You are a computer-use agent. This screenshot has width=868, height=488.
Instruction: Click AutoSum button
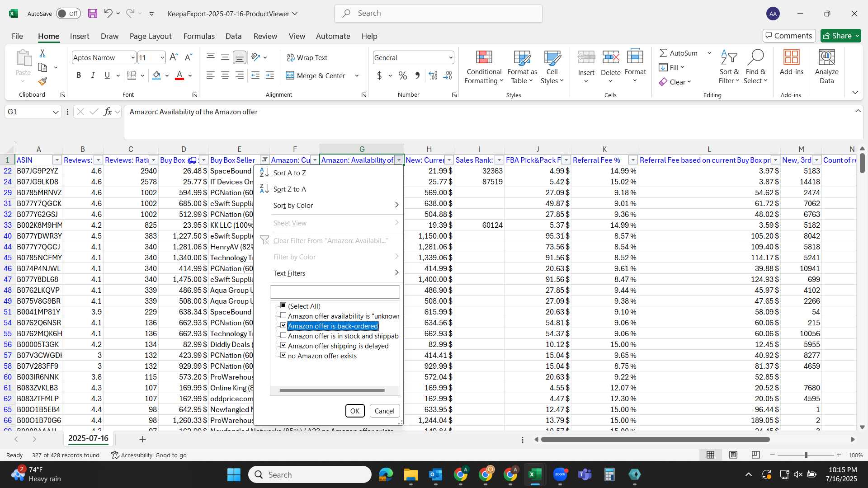click(x=679, y=53)
